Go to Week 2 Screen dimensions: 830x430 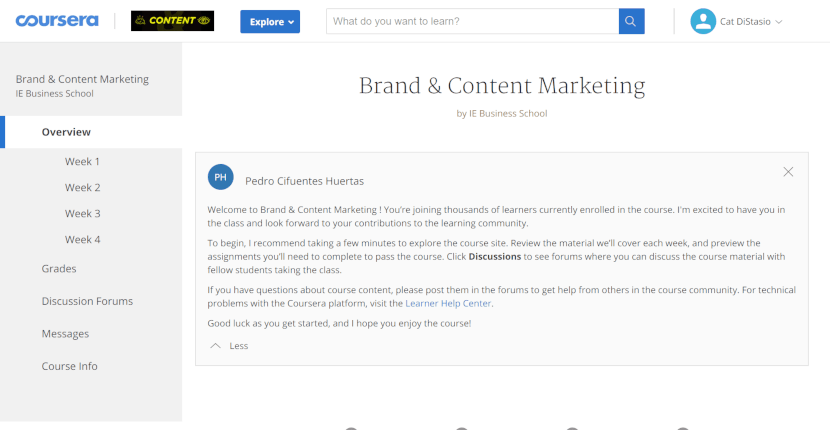(x=83, y=187)
